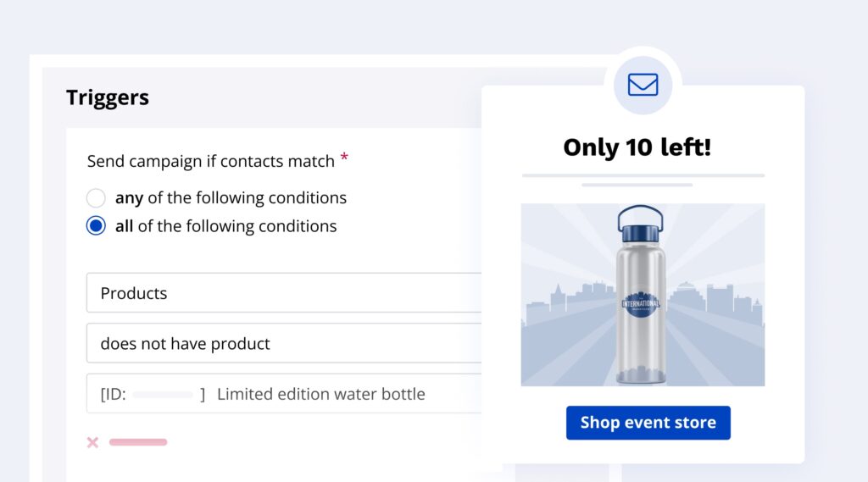This screenshot has height=482, width=868.
Task: Click the International logo badge on the bottle
Action: click(642, 304)
